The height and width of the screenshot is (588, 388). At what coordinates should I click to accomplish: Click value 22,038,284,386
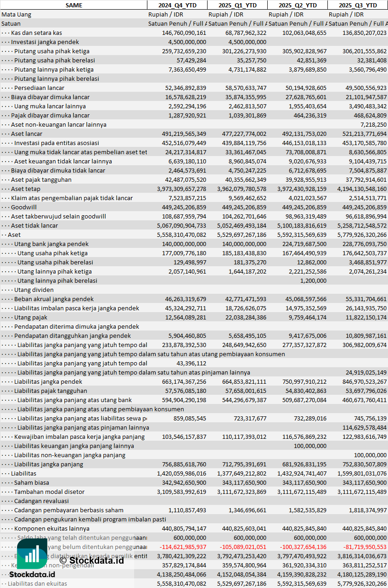point(246,317)
